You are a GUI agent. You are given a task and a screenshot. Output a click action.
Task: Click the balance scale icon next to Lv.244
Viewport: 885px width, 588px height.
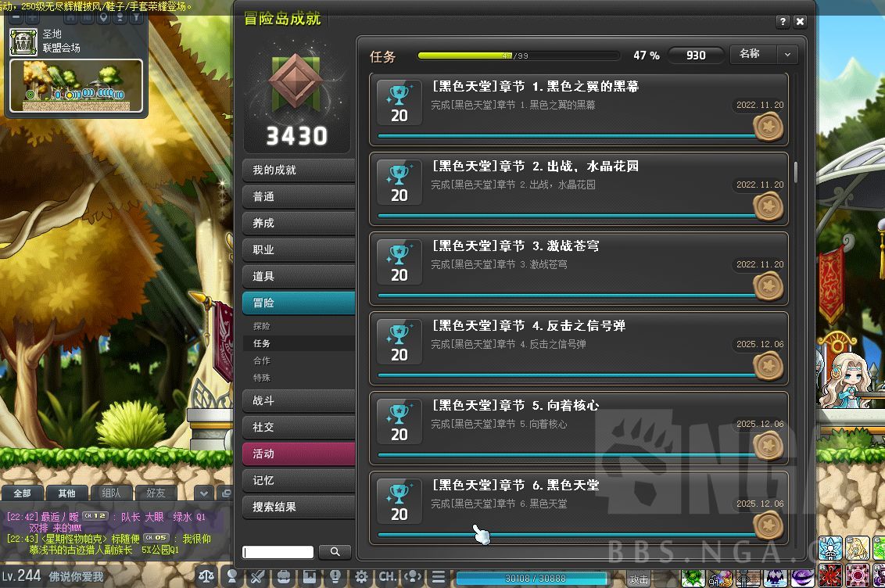point(207,576)
